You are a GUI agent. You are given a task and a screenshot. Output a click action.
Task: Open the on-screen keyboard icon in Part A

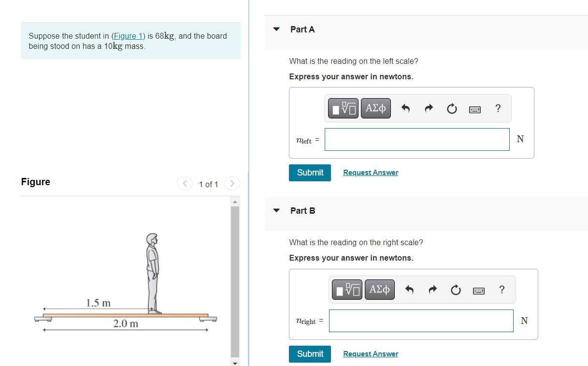click(x=475, y=109)
